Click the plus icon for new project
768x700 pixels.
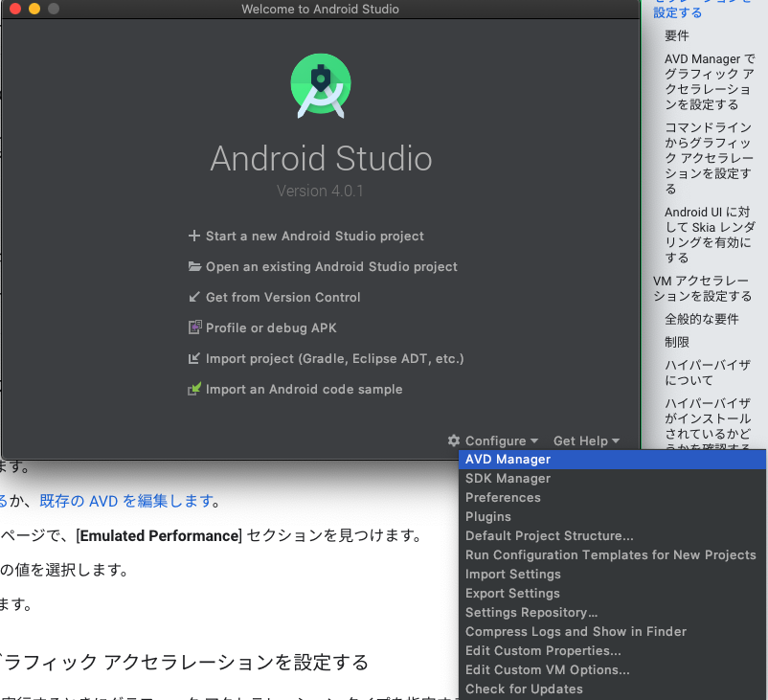point(194,236)
